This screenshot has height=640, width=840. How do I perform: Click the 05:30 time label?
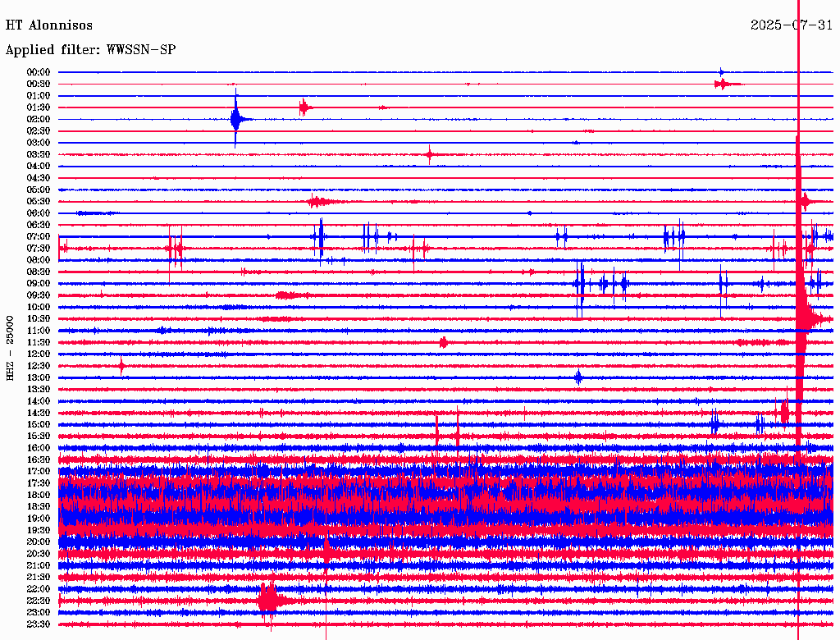(x=39, y=201)
